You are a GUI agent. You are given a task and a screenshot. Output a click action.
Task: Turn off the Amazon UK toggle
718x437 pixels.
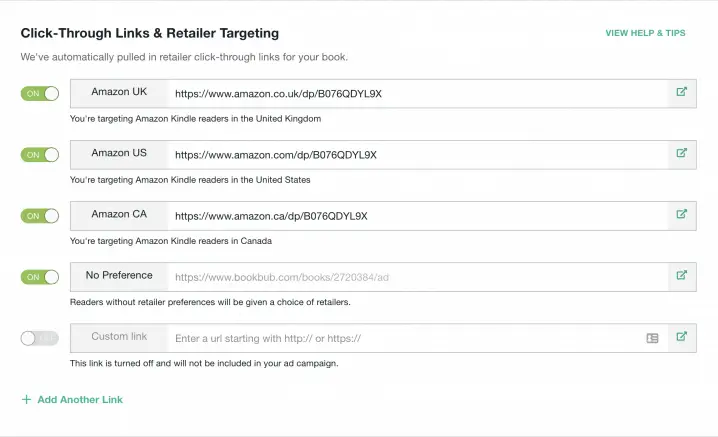tap(40, 93)
